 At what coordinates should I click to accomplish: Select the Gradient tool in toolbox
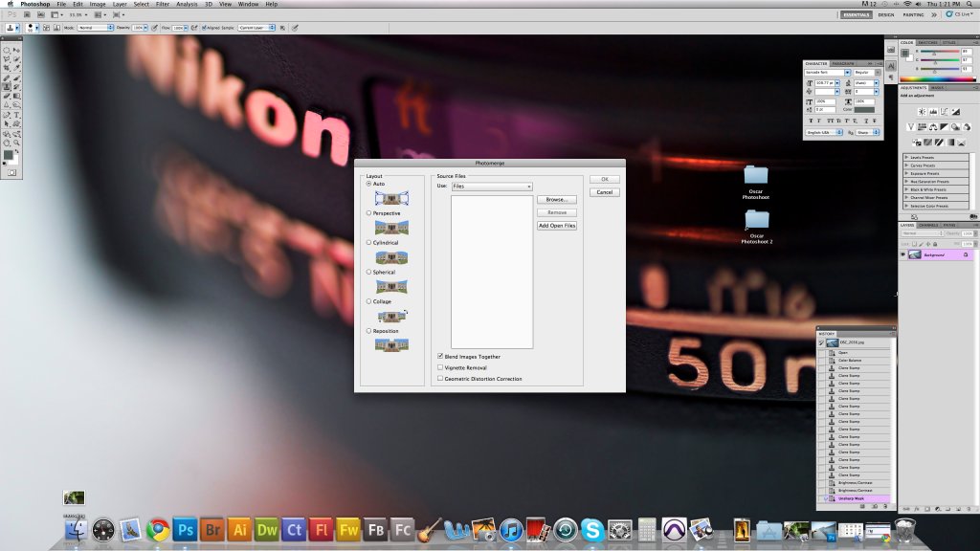[17, 96]
